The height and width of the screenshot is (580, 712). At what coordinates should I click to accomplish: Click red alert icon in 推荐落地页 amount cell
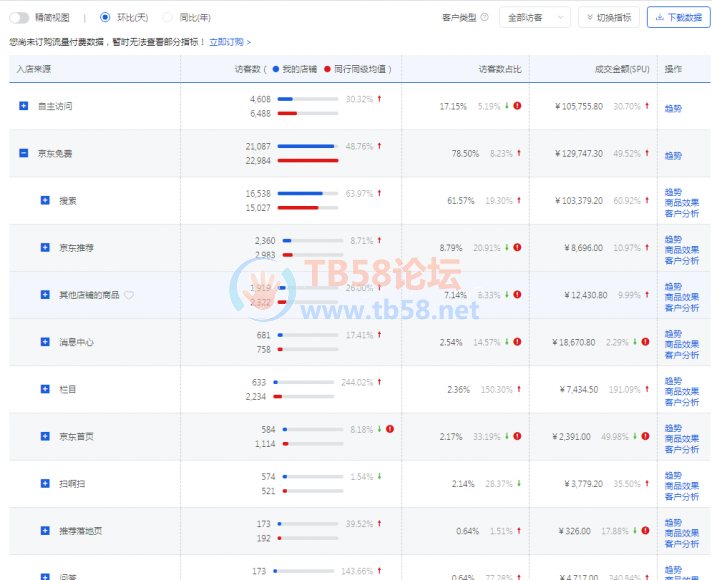(645, 530)
